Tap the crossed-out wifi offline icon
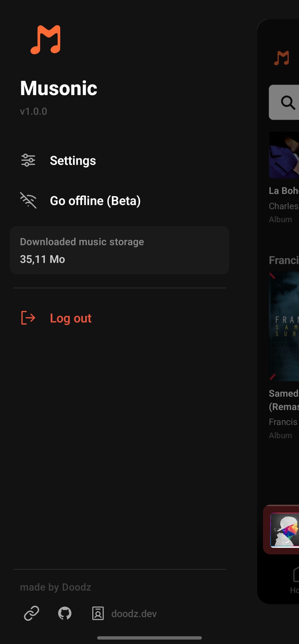This screenshot has width=299, height=644. coord(28,200)
